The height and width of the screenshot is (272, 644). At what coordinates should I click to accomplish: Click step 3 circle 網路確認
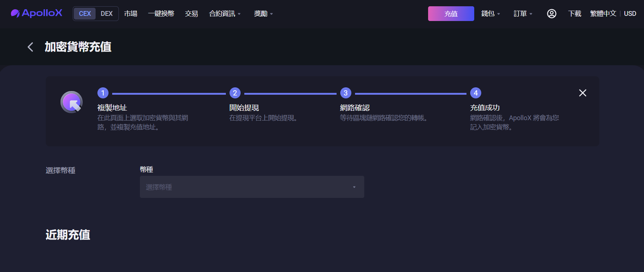(346, 93)
